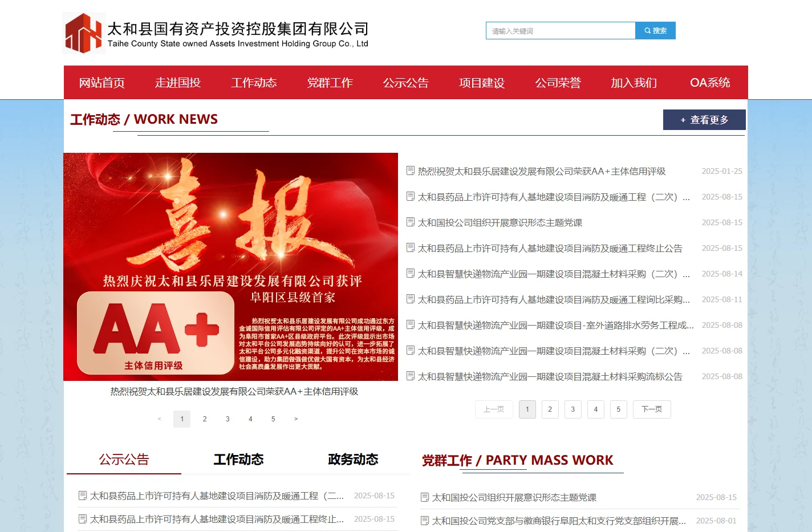
Task: Click the 上一页 pagination button
Action: click(x=494, y=409)
